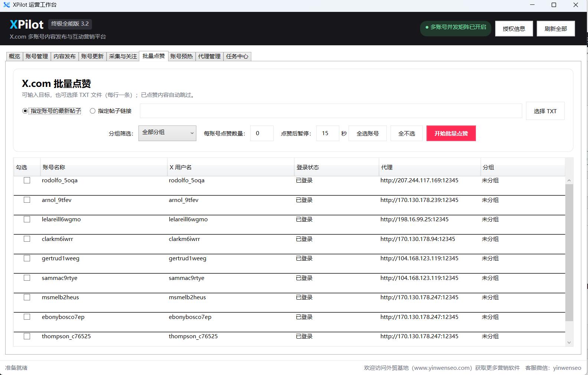Maximize the XPilot window
The image size is (588, 375).
click(554, 5)
